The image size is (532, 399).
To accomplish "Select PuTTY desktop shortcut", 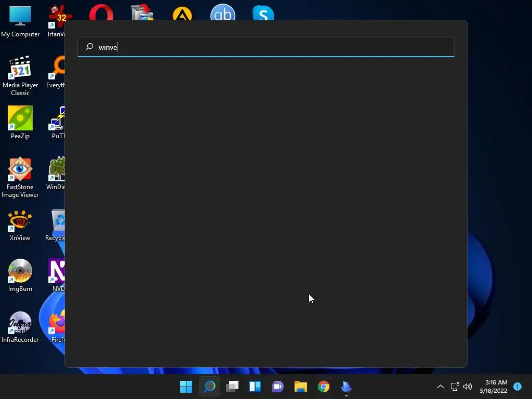I will pyautogui.click(x=57, y=123).
